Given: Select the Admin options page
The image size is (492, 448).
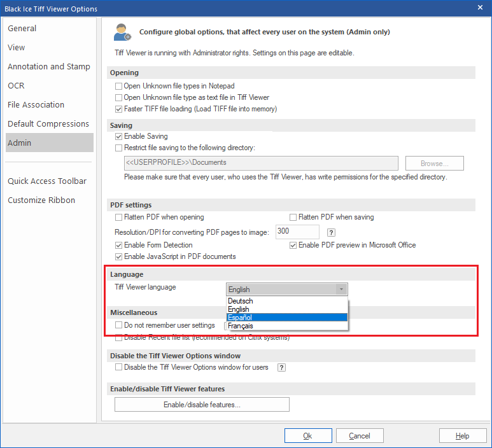Looking at the screenshot, I should (50, 143).
